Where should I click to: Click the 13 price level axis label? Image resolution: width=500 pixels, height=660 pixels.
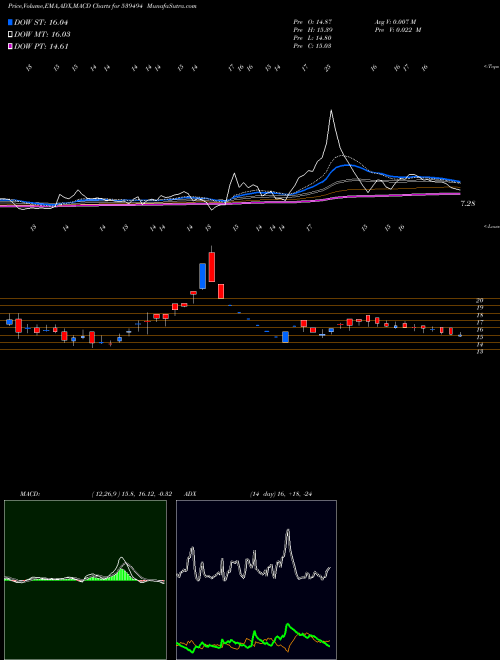(x=479, y=352)
